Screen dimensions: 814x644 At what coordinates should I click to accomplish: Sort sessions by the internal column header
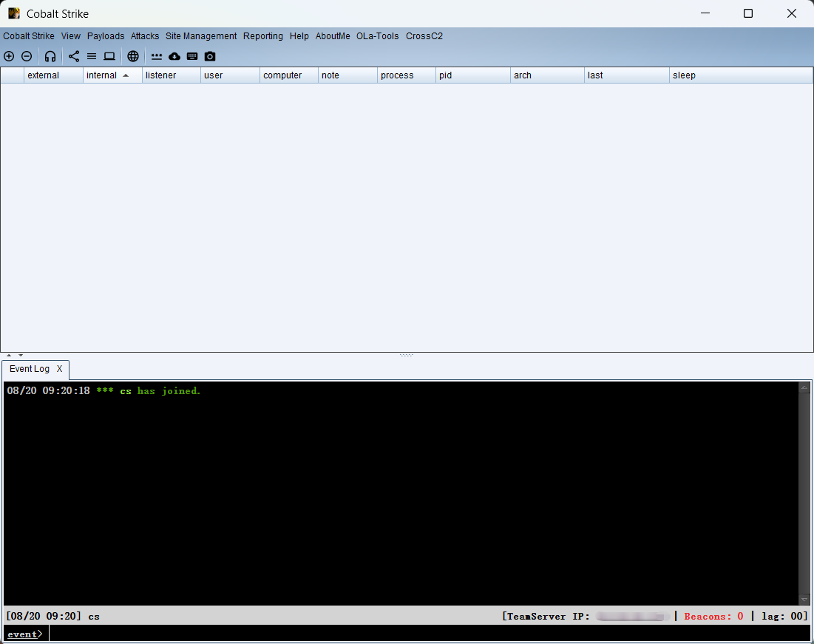pyautogui.click(x=112, y=75)
